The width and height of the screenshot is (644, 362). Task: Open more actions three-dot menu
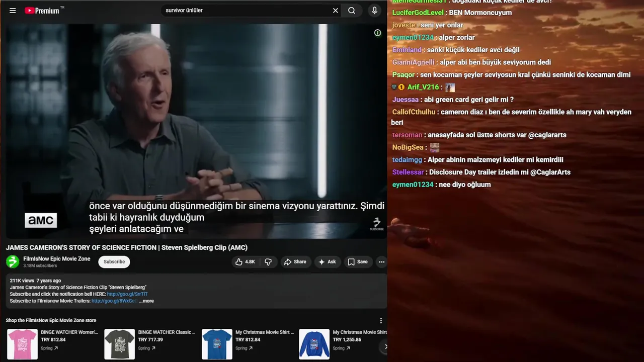[381, 262]
